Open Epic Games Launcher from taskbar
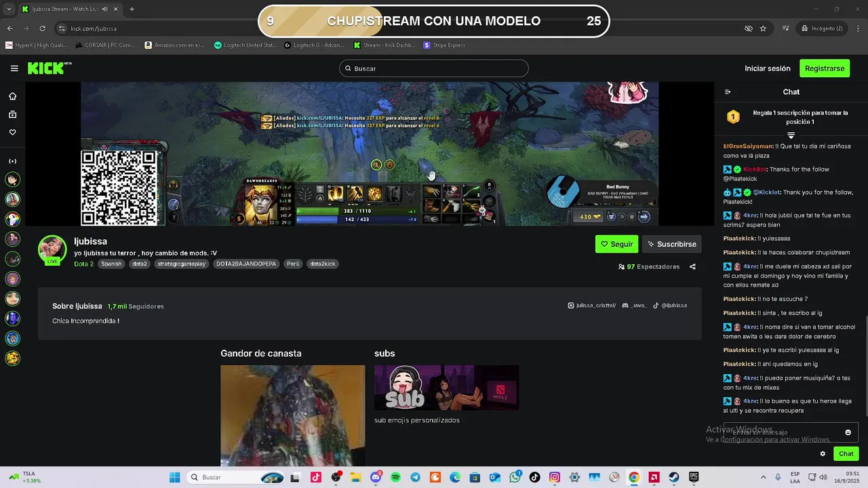Image resolution: width=868 pixels, height=488 pixels. [694, 477]
